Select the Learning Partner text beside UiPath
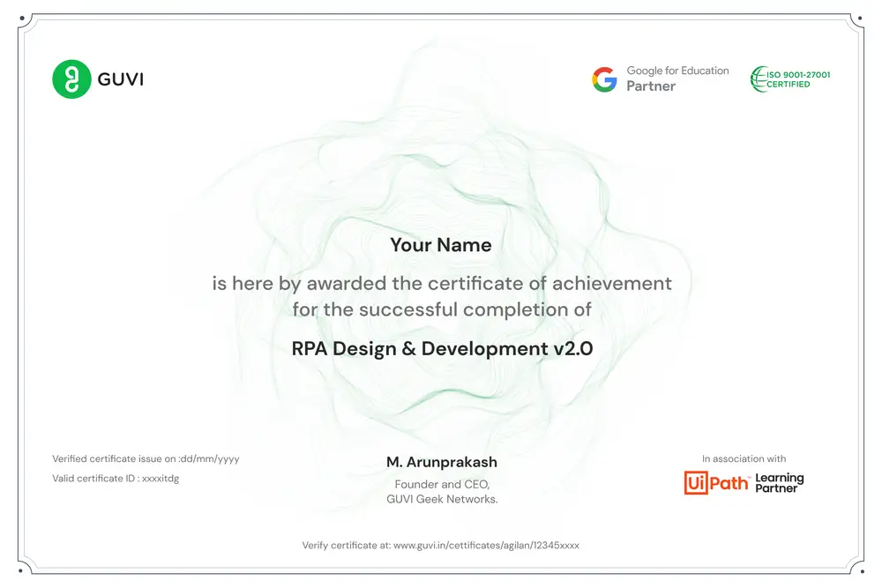Viewport: 882px width, 588px height. click(x=780, y=483)
